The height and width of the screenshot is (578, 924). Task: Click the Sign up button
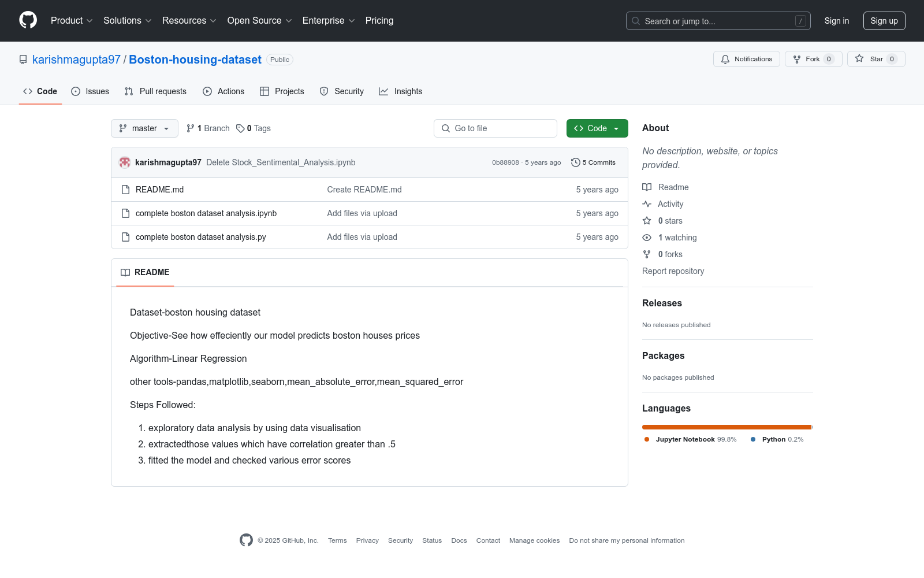[x=884, y=21]
